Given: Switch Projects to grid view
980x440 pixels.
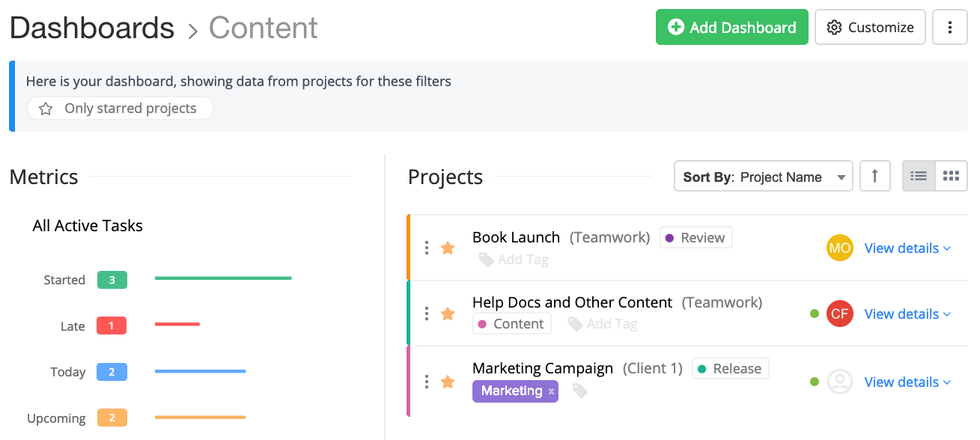Looking at the screenshot, I should 951,177.
